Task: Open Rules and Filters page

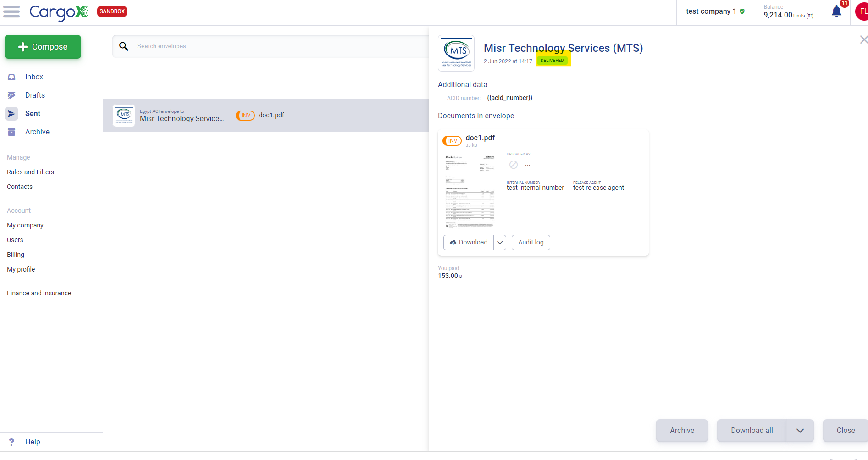Action: click(30, 172)
